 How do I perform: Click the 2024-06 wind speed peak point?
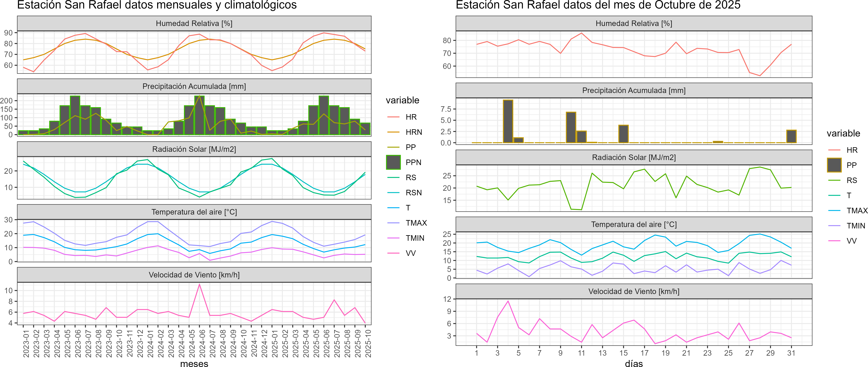point(200,284)
